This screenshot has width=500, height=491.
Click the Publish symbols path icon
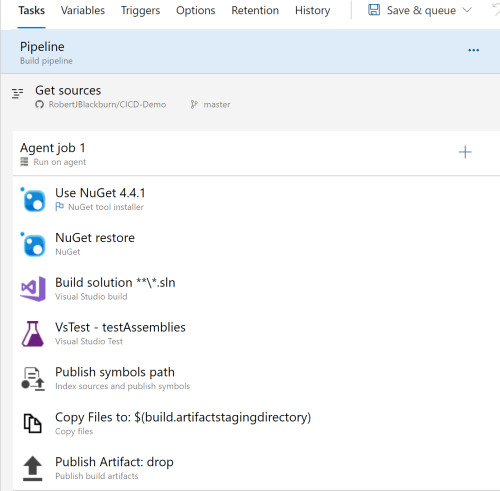point(33,379)
